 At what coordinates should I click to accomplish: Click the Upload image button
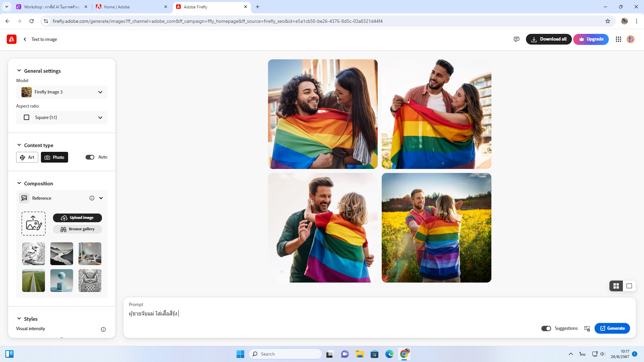77,218
